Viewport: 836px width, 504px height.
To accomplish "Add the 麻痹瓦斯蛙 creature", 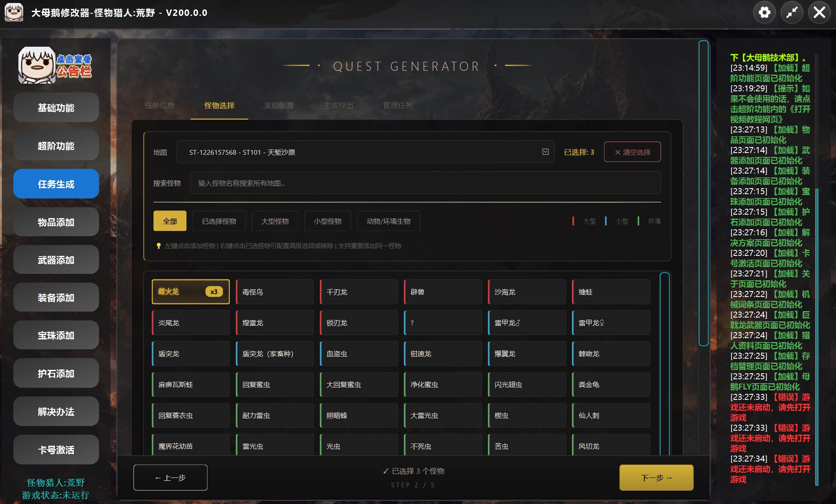I will coord(191,384).
